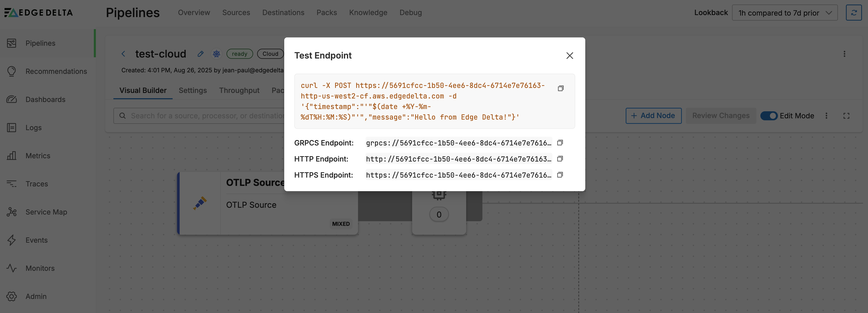Viewport: 868px width, 313px height.
Task: Focus the node search input field
Action: pyautogui.click(x=199, y=116)
